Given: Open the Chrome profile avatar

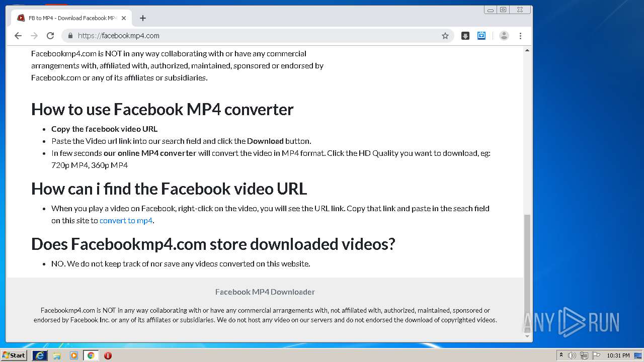Looking at the screenshot, I should click(504, 36).
